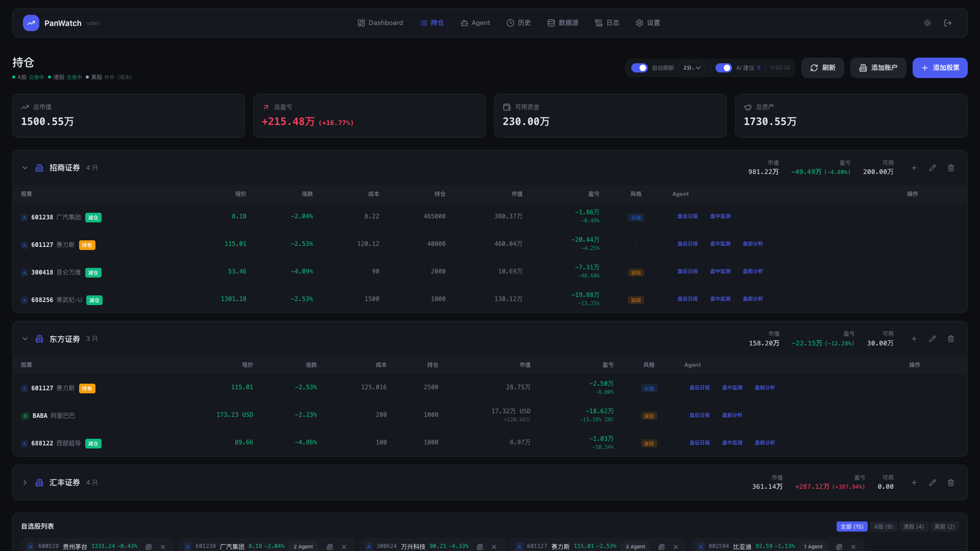Disable the AI 建议 toggle
This screenshot has width=980, height=551.
[724, 67]
